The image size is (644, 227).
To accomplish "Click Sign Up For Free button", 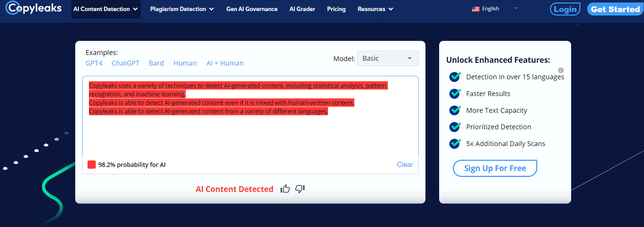I will pos(495,168).
